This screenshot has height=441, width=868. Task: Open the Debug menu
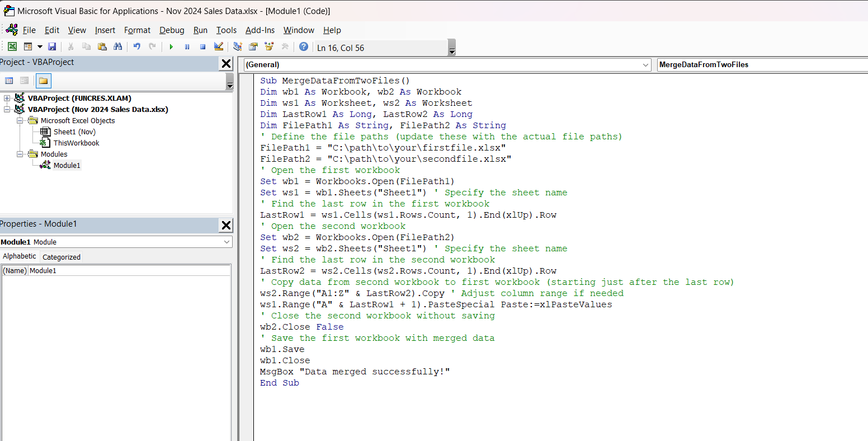pyautogui.click(x=172, y=30)
